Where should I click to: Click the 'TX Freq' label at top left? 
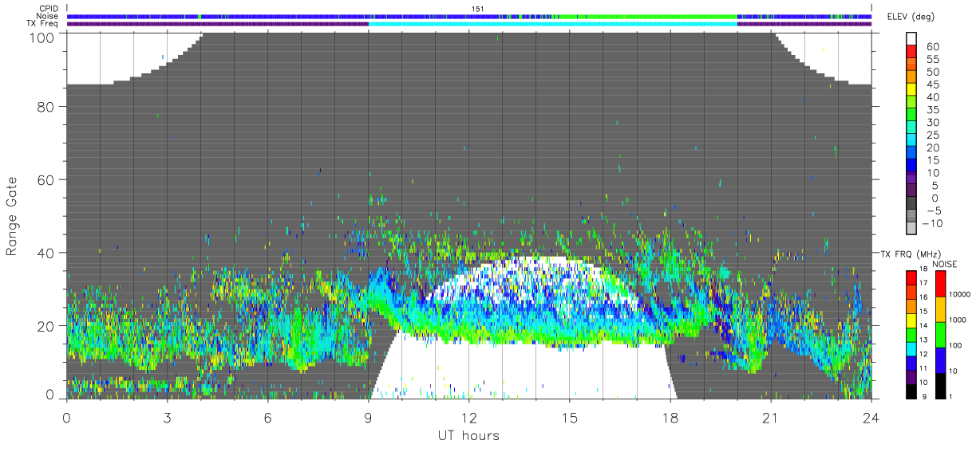(x=43, y=24)
